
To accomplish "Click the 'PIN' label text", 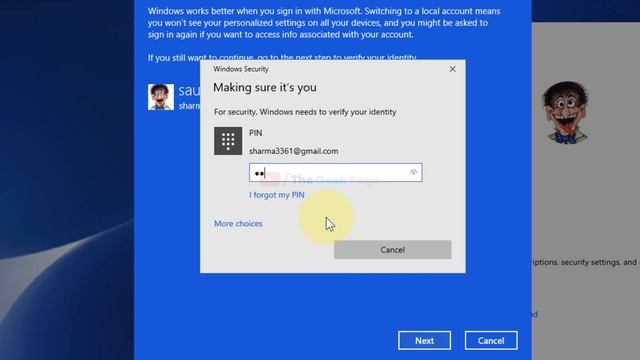I will tap(256, 133).
